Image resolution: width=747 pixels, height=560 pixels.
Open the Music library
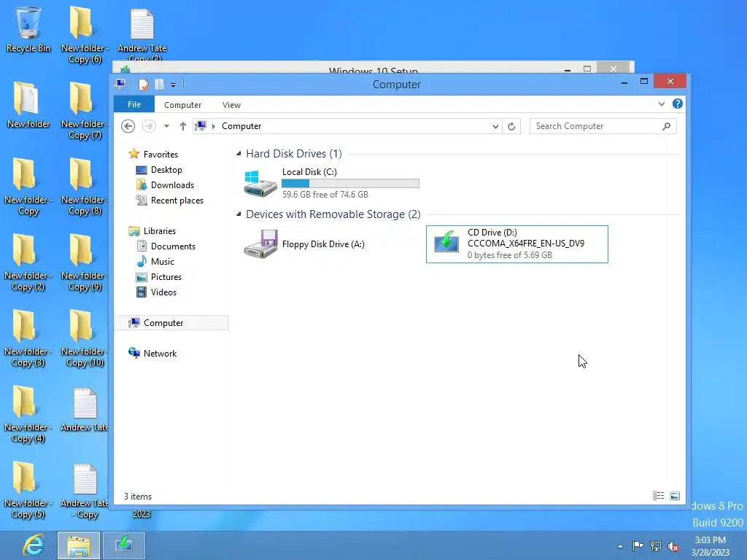[163, 262]
